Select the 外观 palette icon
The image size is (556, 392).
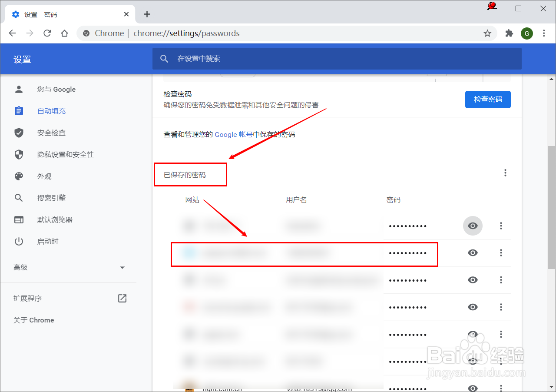point(19,176)
